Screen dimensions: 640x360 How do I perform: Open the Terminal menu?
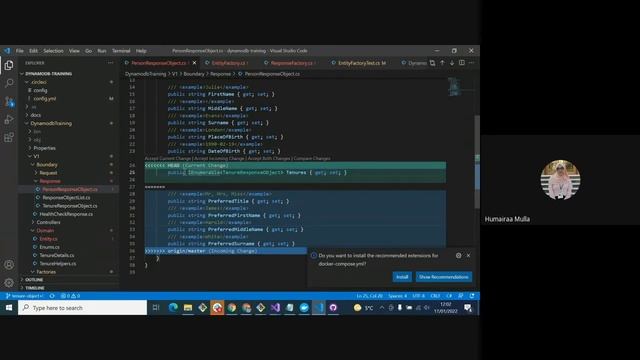coord(121,51)
